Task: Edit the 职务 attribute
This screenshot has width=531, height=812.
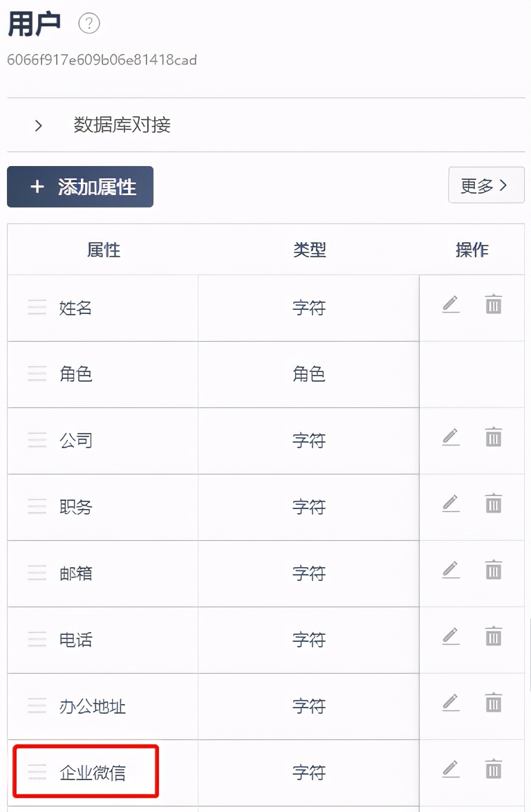Action: (451, 503)
